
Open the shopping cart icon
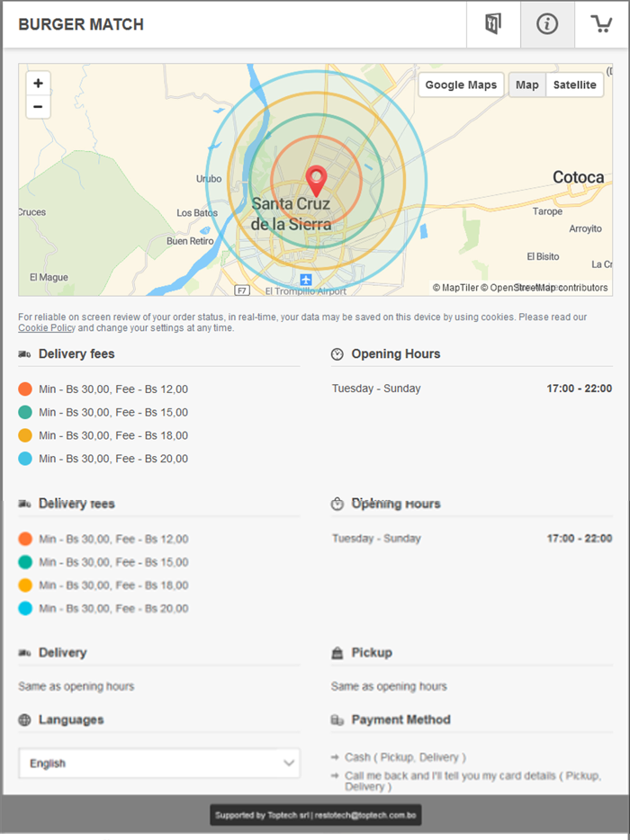[601, 24]
